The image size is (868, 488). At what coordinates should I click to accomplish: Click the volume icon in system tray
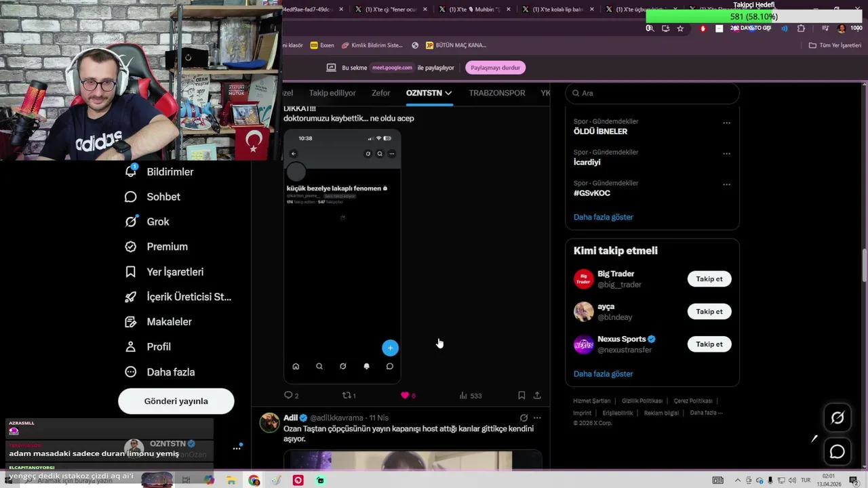(x=792, y=481)
